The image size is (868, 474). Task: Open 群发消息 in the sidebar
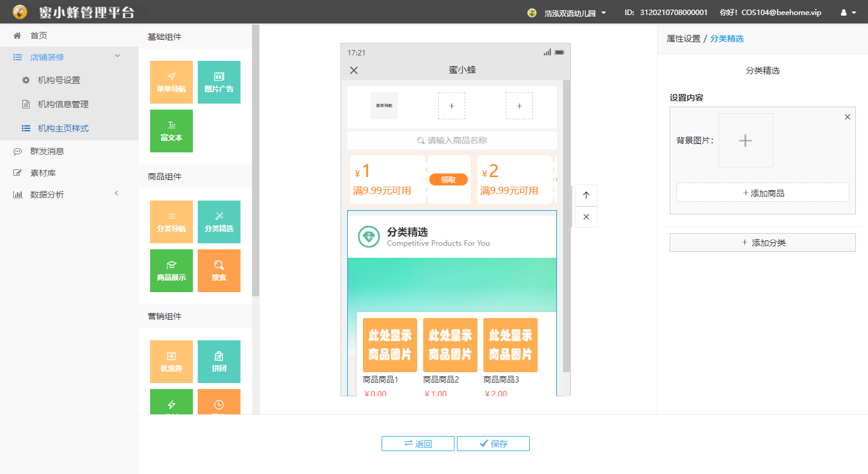47,151
